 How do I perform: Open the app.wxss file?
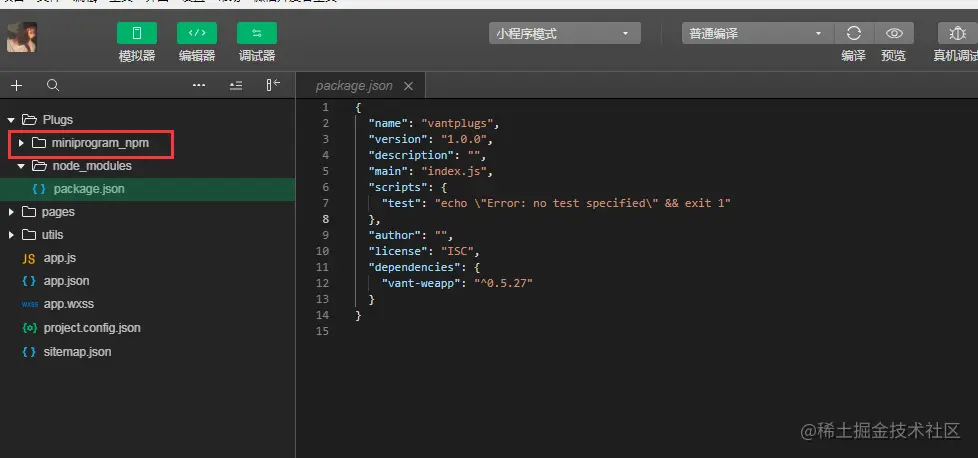(x=69, y=305)
